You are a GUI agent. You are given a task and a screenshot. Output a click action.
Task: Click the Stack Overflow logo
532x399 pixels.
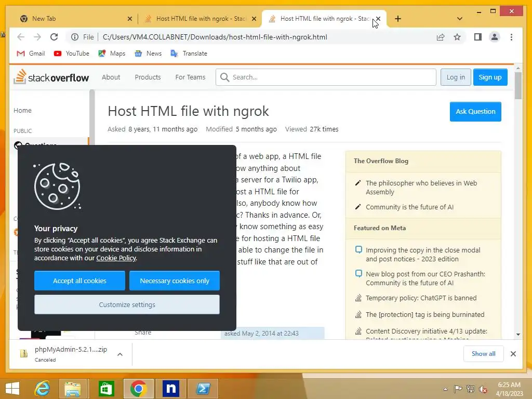(x=51, y=77)
